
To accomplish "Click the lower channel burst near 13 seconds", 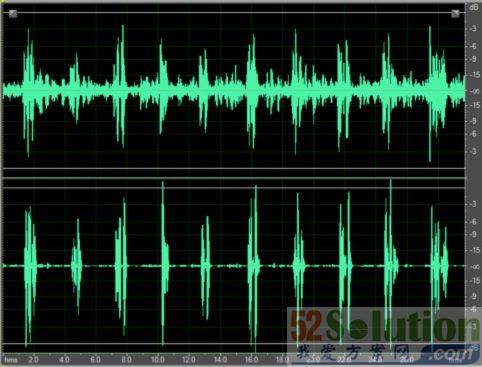I will [206, 267].
